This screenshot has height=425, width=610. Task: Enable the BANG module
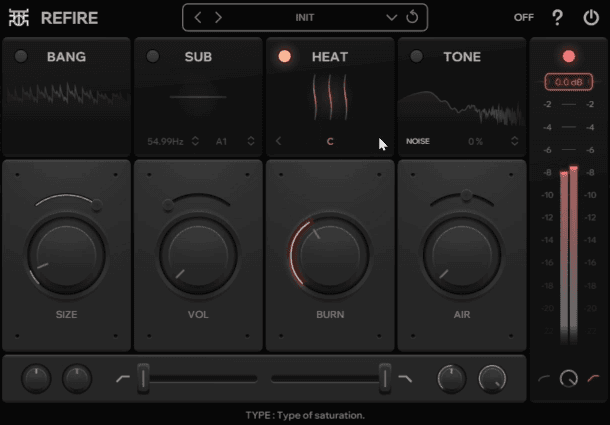(21, 56)
